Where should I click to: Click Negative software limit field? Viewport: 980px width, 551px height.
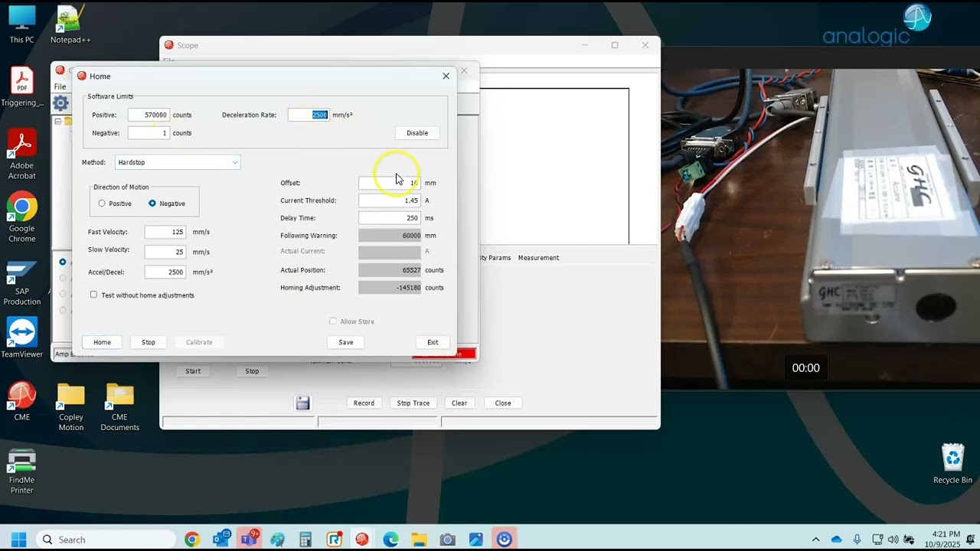point(149,133)
